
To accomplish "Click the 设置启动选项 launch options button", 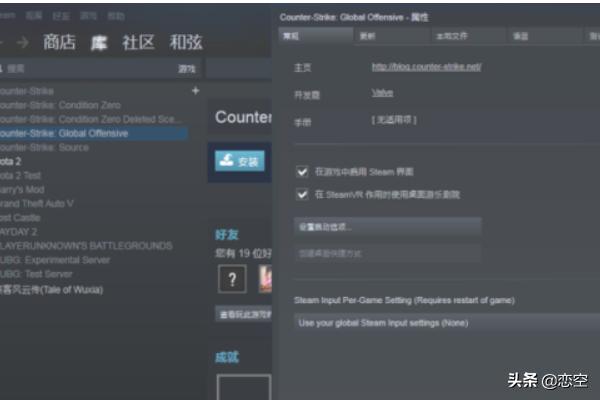I will point(388,227).
